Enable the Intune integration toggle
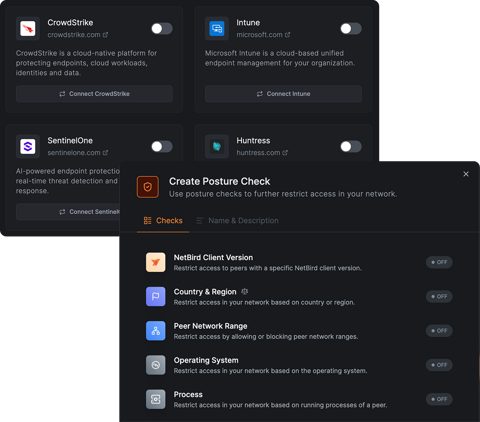 (x=351, y=29)
